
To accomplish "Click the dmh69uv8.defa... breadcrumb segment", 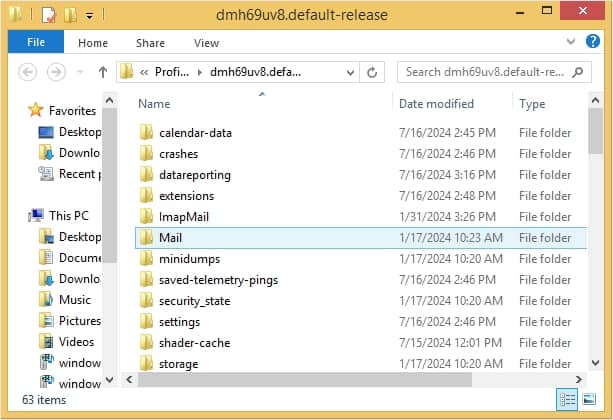I will click(255, 72).
